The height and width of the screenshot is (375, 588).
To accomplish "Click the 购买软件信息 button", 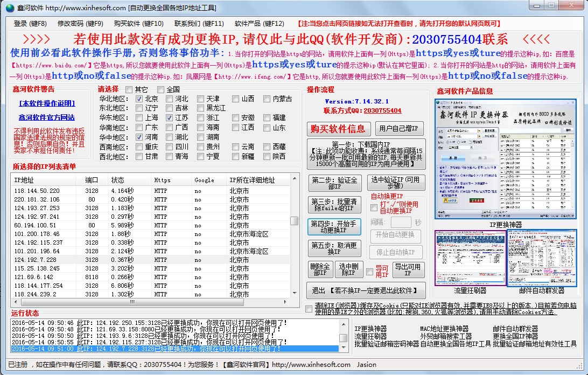I will [x=339, y=129].
